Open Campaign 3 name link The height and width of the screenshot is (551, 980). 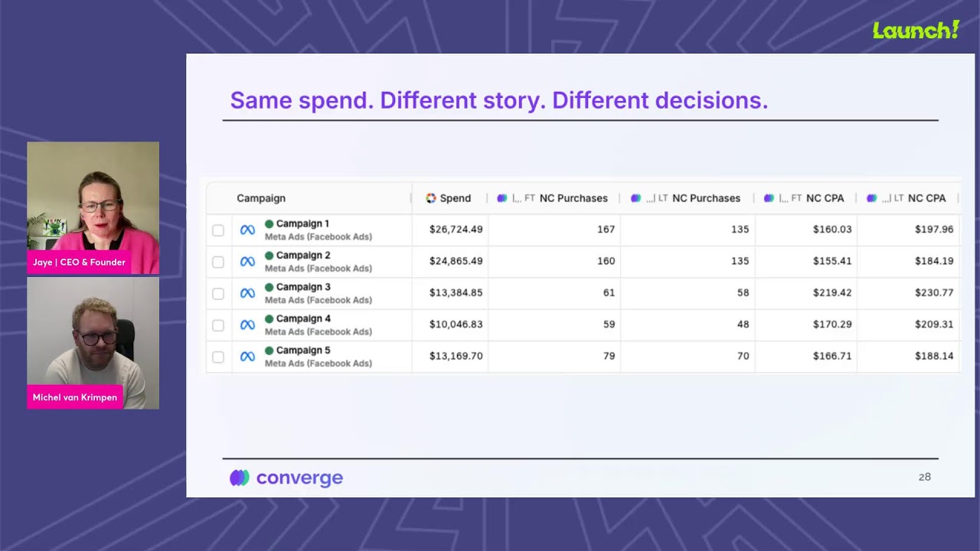tap(303, 288)
